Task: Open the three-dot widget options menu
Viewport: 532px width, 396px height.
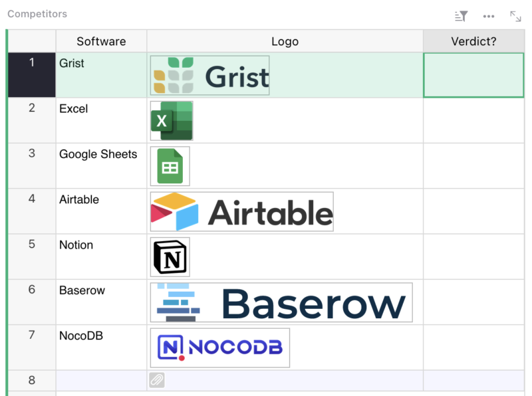Action: (x=489, y=15)
